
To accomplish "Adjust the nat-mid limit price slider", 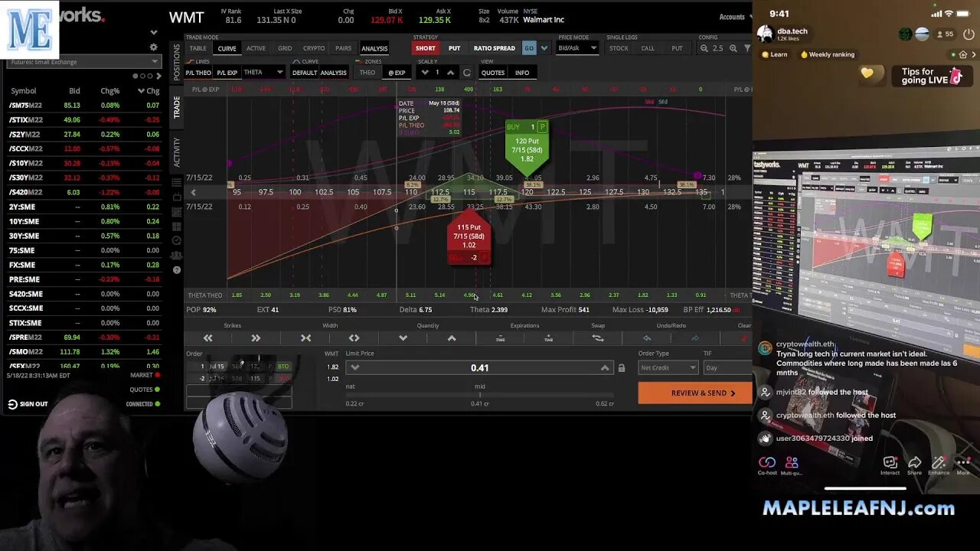I will coord(480,395).
